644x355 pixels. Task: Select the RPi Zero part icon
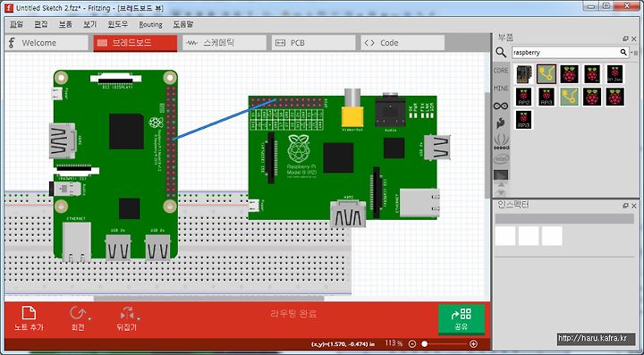614,74
